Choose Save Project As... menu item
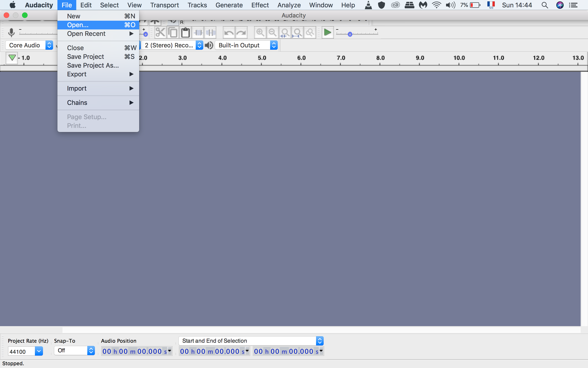Image resolution: width=588 pixels, height=368 pixels. (98, 65)
